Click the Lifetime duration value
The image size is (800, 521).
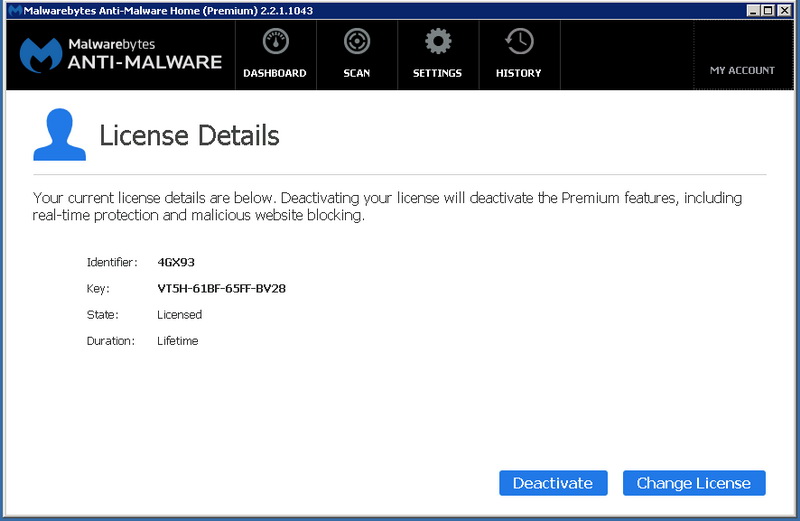click(178, 340)
